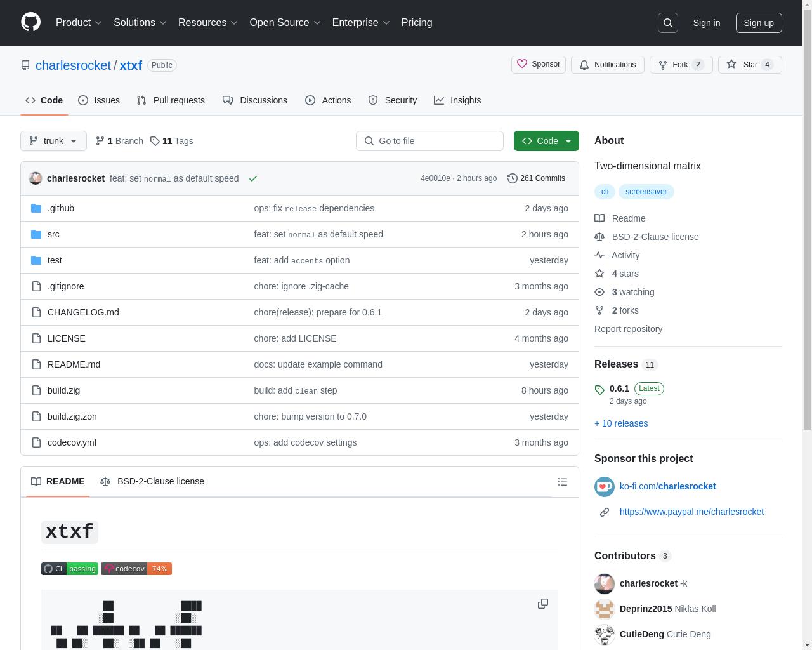Click Sign in
Screen dimensions: 812x650
[x=707, y=23]
